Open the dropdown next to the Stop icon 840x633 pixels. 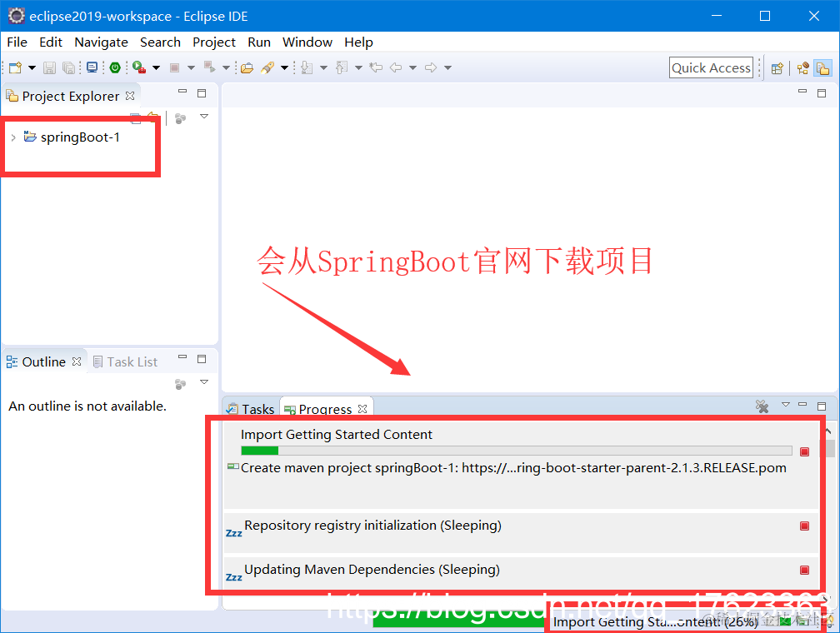(x=191, y=68)
